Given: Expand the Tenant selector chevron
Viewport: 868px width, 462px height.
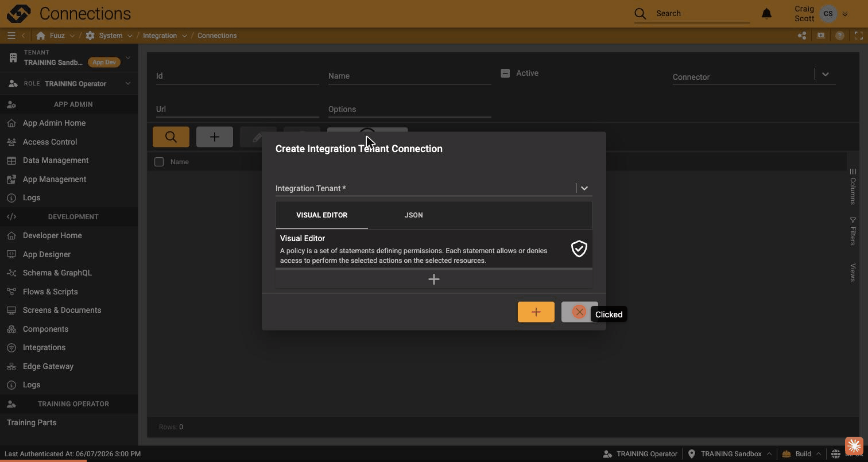Looking at the screenshot, I should 127,57.
